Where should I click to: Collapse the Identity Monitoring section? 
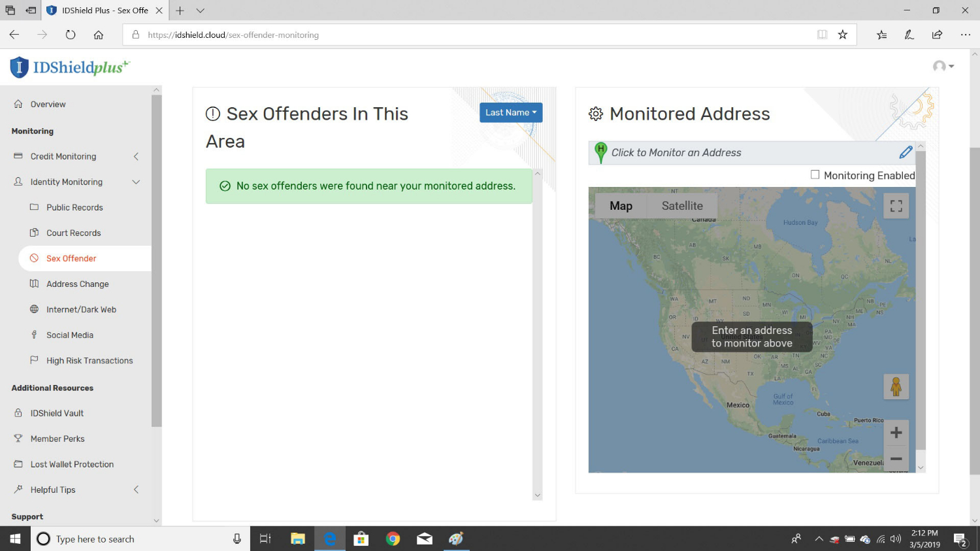pos(76,182)
